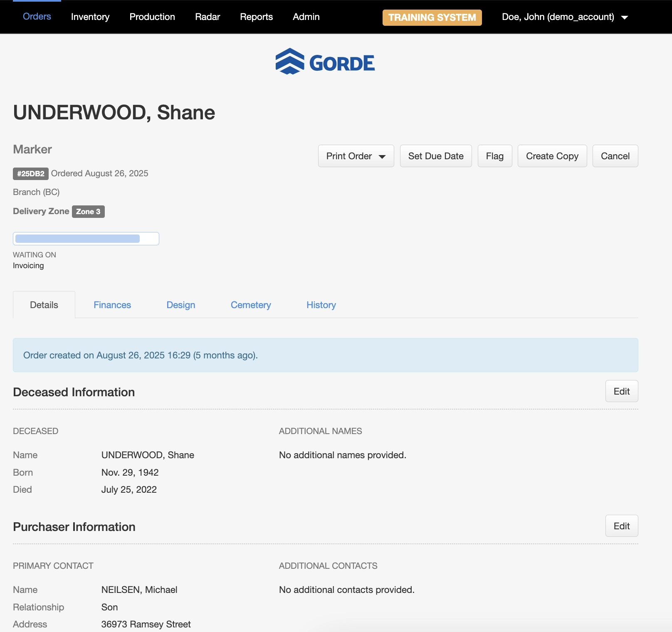Viewport: 672px width, 632px height.
Task: Open the Reports section
Action: (256, 17)
